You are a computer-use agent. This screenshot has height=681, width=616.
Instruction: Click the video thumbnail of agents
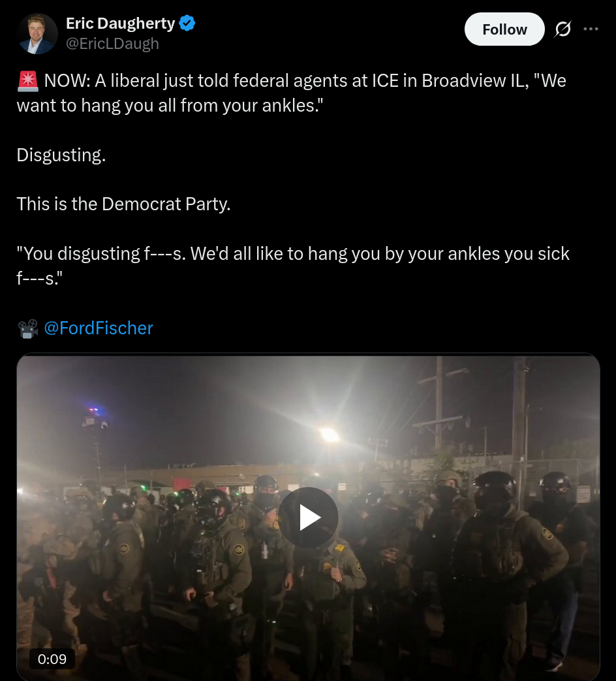tap(308, 517)
